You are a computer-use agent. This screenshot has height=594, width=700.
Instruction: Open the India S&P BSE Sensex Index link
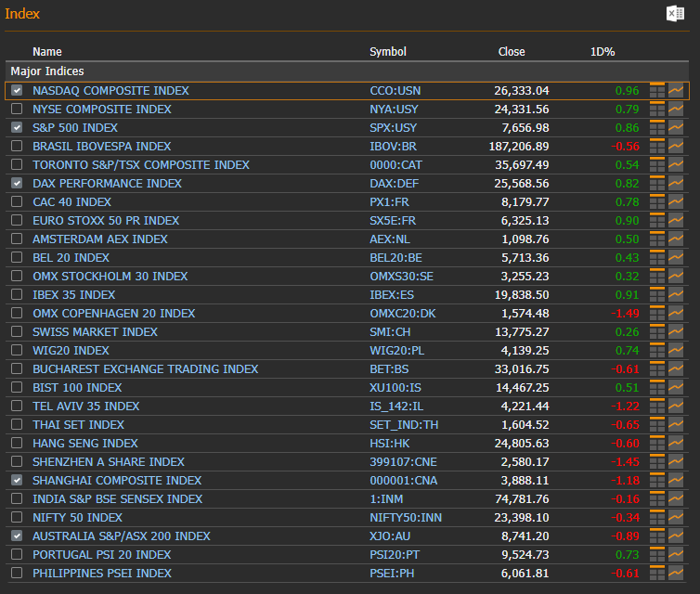[117, 499]
